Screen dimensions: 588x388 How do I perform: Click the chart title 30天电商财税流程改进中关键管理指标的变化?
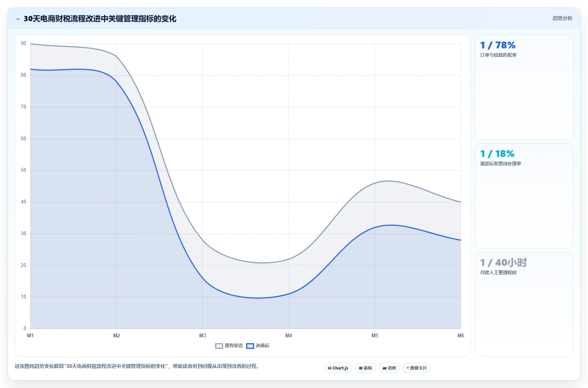click(x=100, y=19)
